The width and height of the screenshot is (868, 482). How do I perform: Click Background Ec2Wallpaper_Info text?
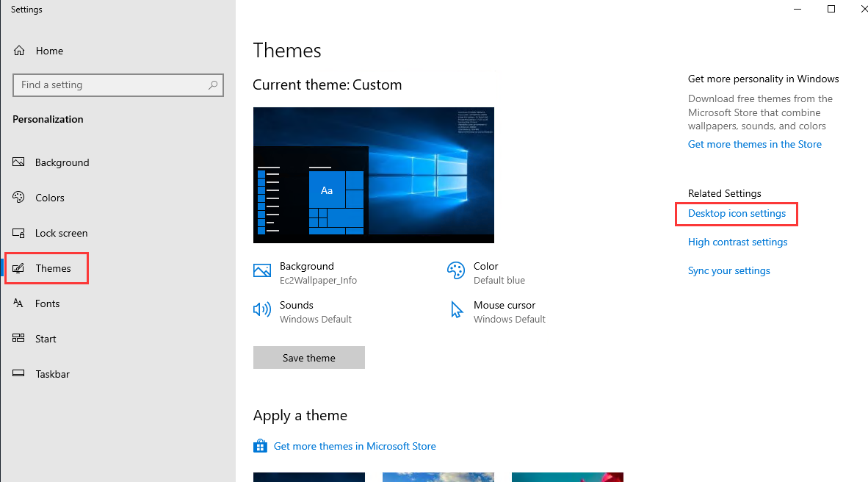tap(318, 273)
